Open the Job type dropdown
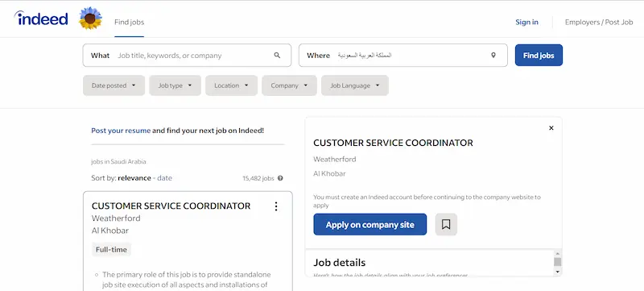This screenshot has width=644, height=291. [175, 85]
